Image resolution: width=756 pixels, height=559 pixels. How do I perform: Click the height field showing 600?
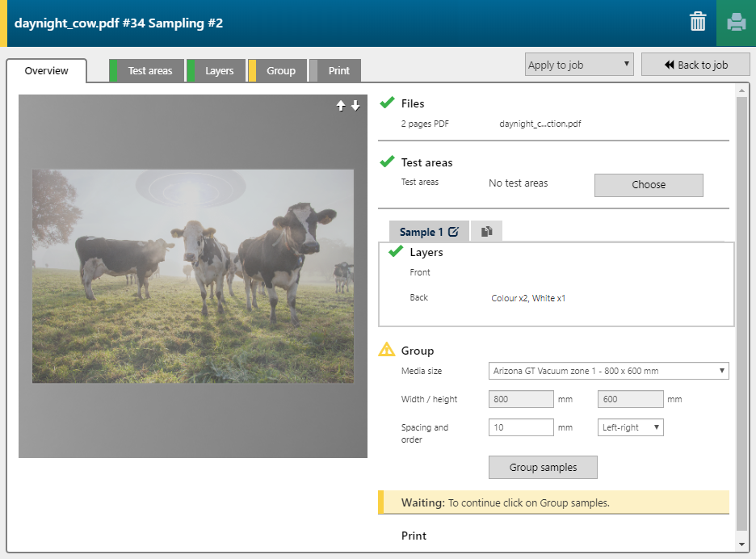point(631,399)
